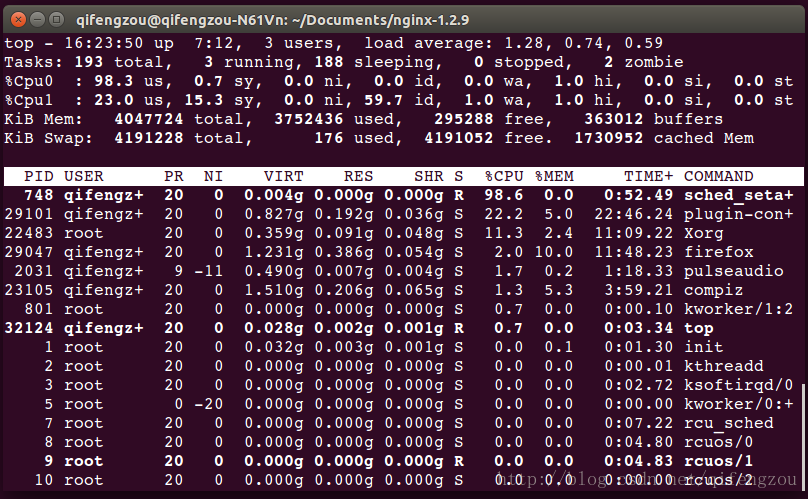Click the 11:09.22 time value
808x499 pixels.
[634, 234]
